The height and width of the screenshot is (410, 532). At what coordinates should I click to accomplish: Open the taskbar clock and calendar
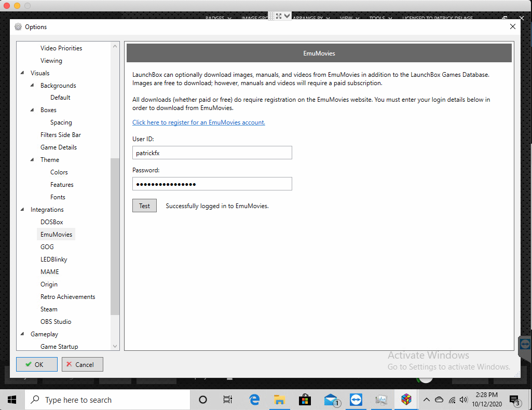point(486,400)
